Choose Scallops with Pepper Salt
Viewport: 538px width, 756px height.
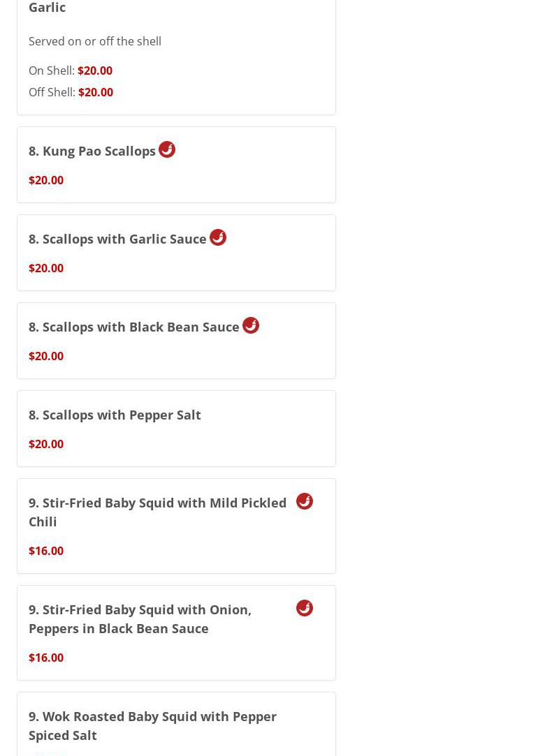pyautogui.click(x=115, y=415)
